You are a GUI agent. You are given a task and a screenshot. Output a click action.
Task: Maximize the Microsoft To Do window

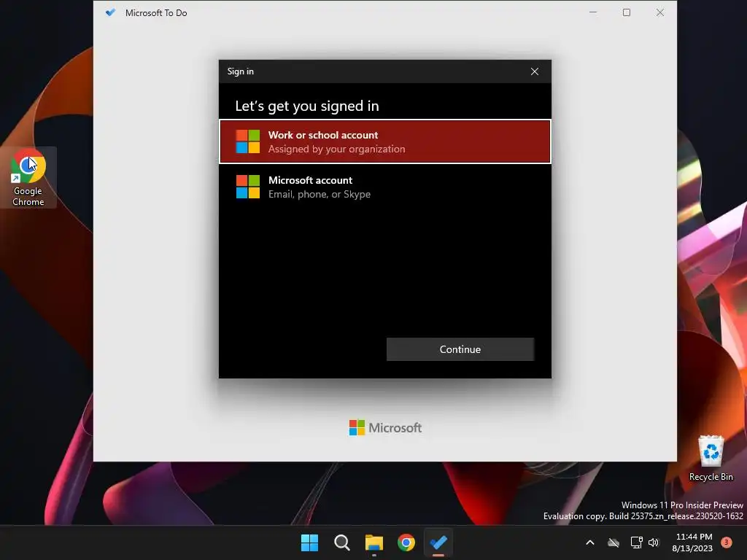(x=627, y=12)
